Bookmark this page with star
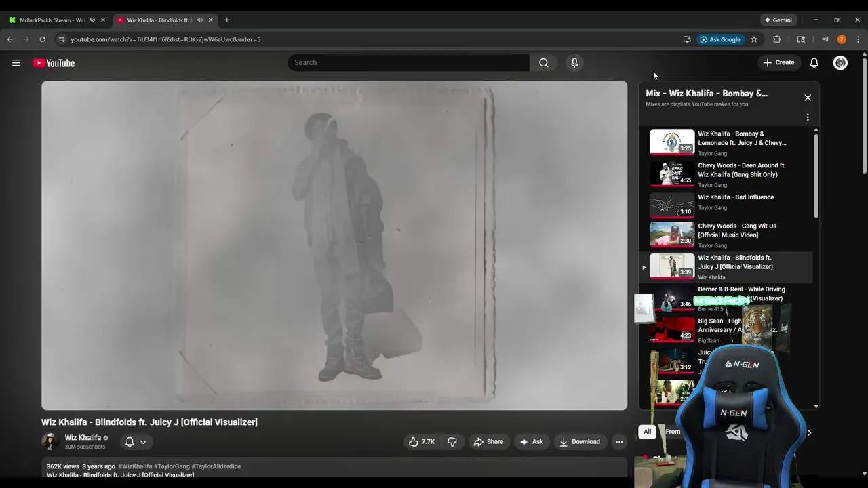Viewport: 868px width, 488px height. coord(754,39)
